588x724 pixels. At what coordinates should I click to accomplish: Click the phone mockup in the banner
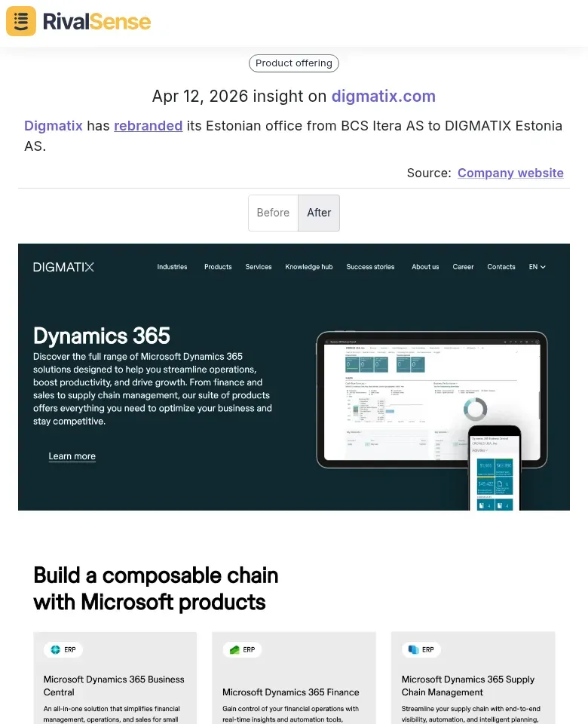(x=495, y=468)
